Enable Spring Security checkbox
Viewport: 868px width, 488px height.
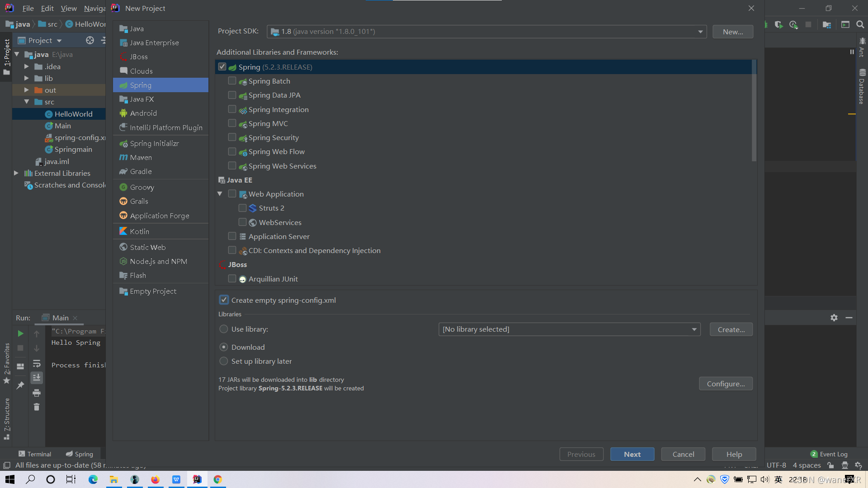click(232, 137)
